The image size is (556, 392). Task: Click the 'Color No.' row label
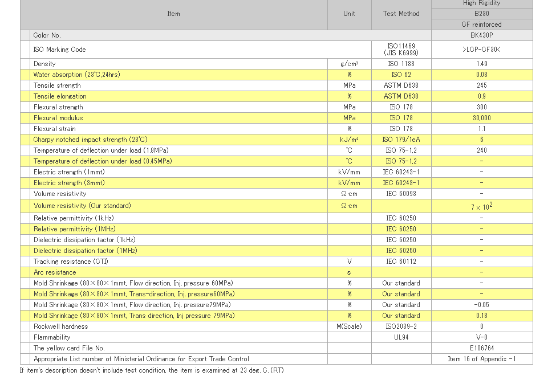click(x=47, y=35)
